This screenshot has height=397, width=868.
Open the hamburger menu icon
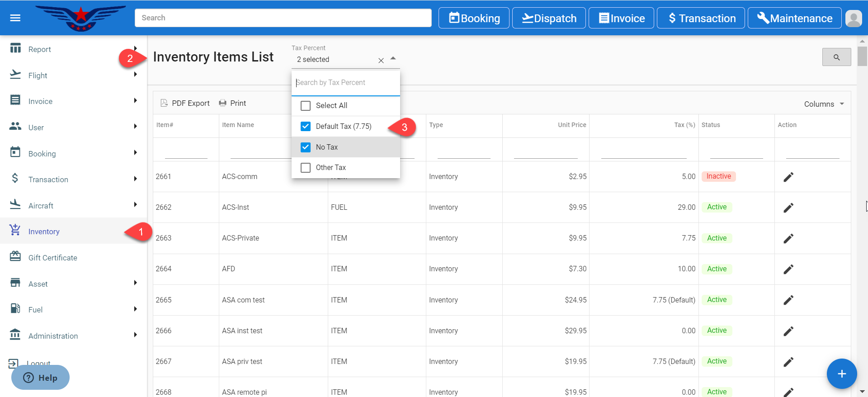pos(15,18)
